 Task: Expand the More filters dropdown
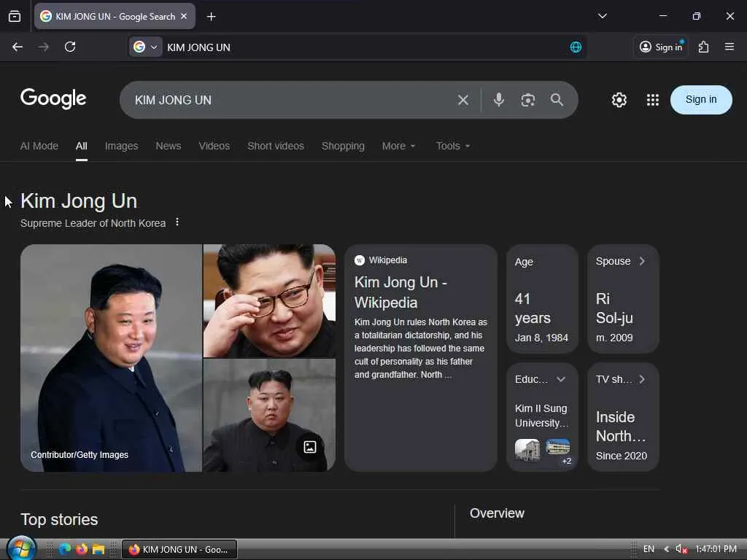399,146
